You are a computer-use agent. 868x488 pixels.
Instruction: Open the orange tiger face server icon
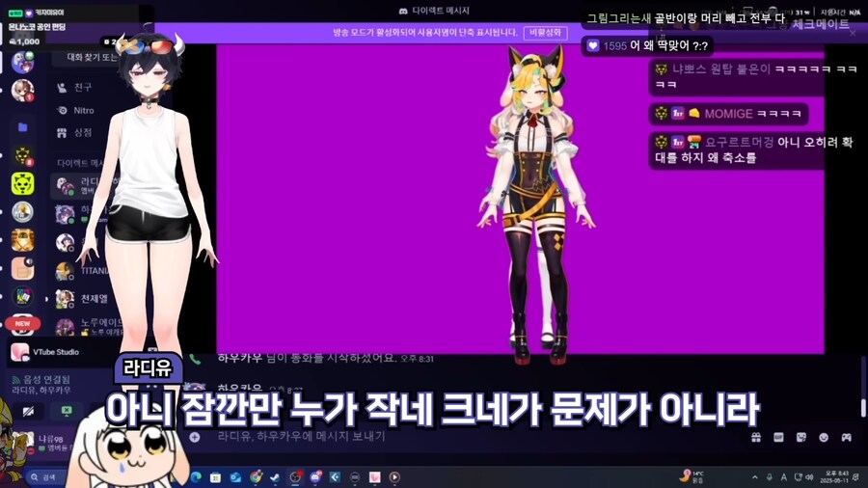click(23, 240)
